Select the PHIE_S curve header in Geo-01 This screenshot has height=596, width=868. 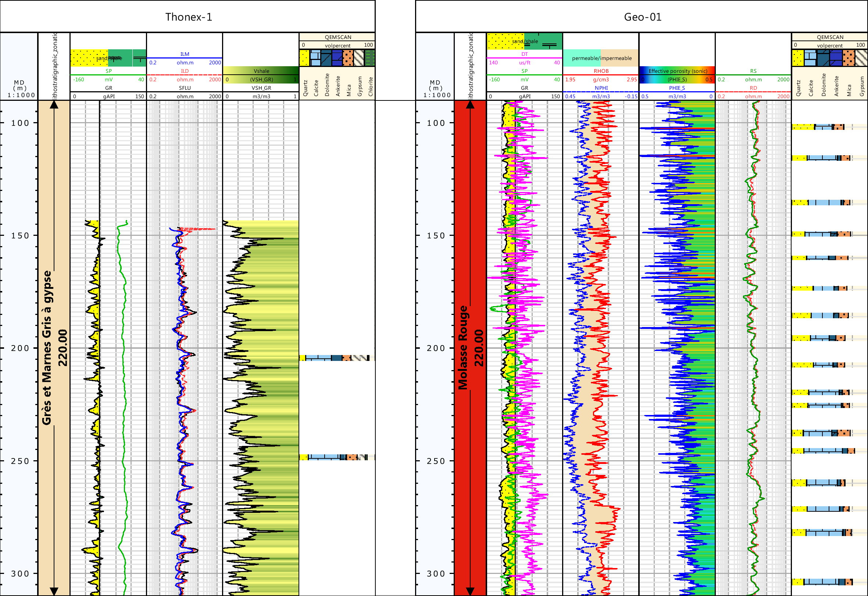[x=677, y=88]
